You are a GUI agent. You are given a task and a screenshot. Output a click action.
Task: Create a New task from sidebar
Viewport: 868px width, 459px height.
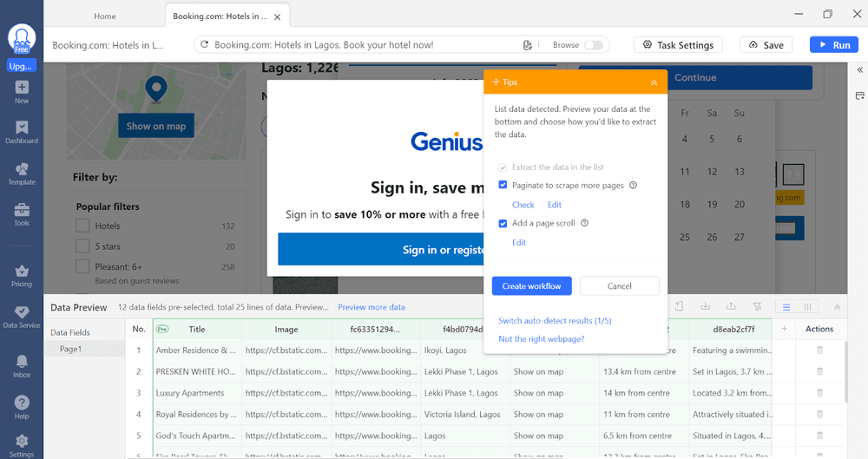(22, 92)
